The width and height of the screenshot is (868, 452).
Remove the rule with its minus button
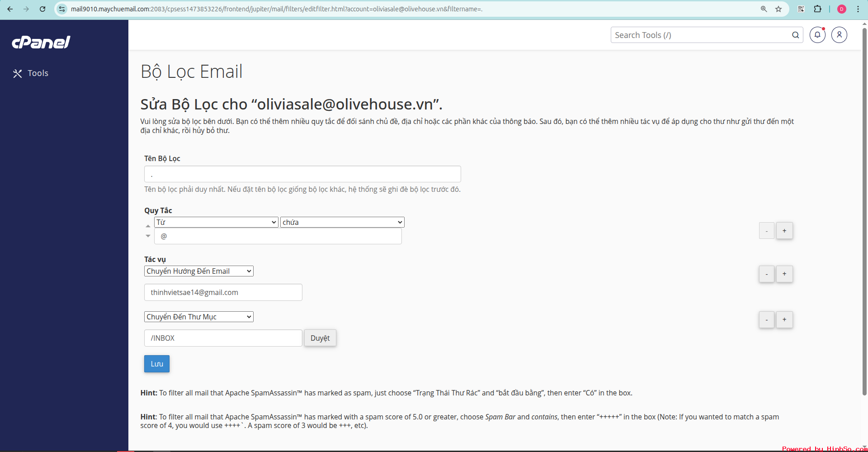click(x=767, y=231)
